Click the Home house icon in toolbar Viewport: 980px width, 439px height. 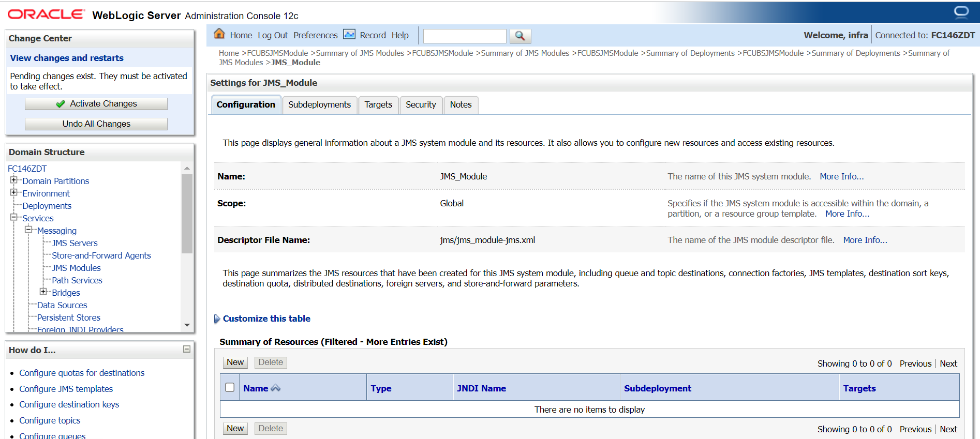pyautogui.click(x=219, y=34)
